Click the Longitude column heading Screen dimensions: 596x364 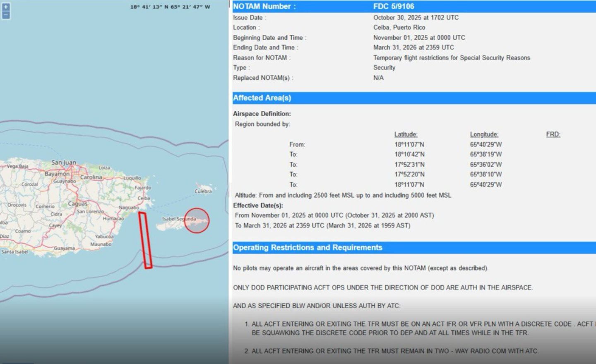484,134
